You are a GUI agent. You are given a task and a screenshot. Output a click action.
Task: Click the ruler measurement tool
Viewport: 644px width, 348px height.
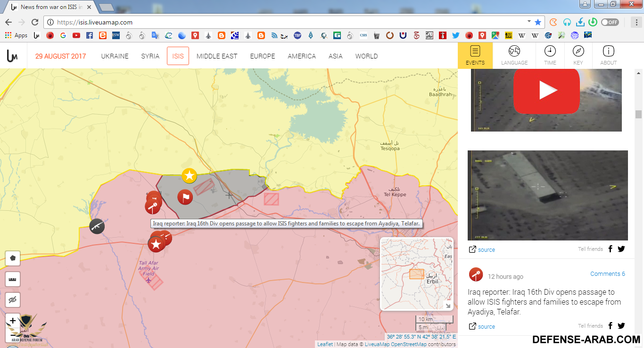click(x=13, y=279)
